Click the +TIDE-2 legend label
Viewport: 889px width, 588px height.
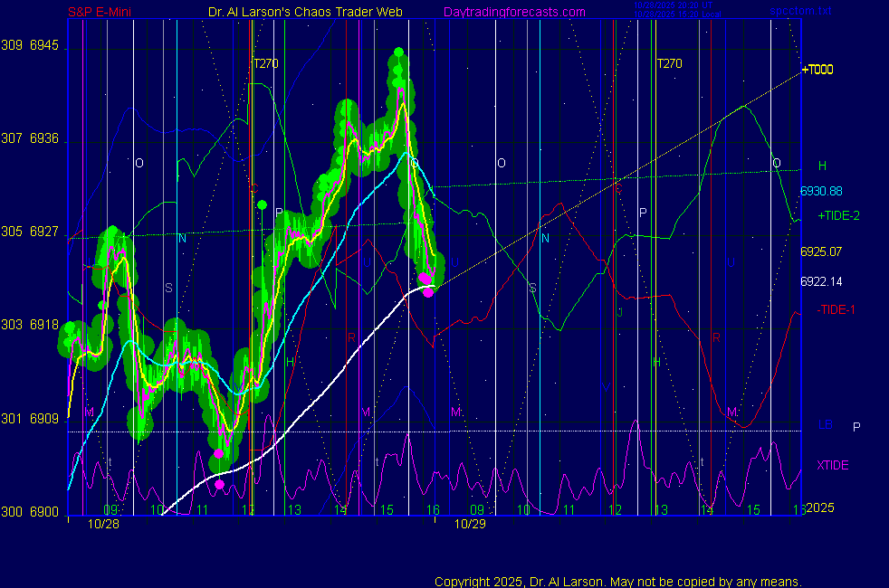coord(838,216)
